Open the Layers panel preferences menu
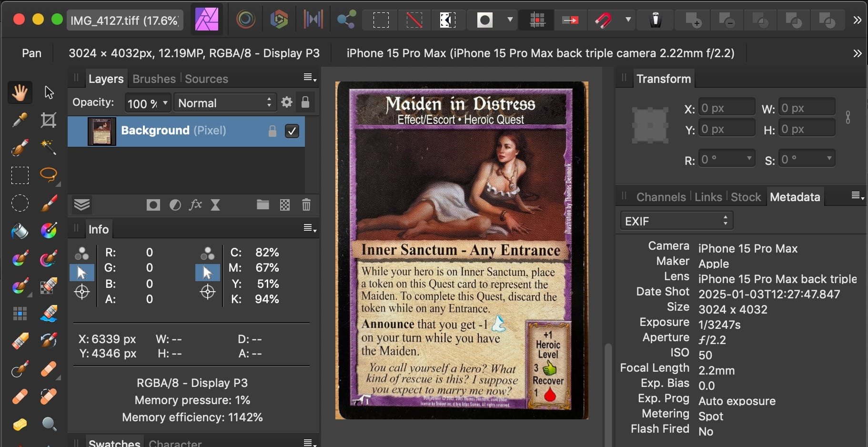 (x=310, y=78)
